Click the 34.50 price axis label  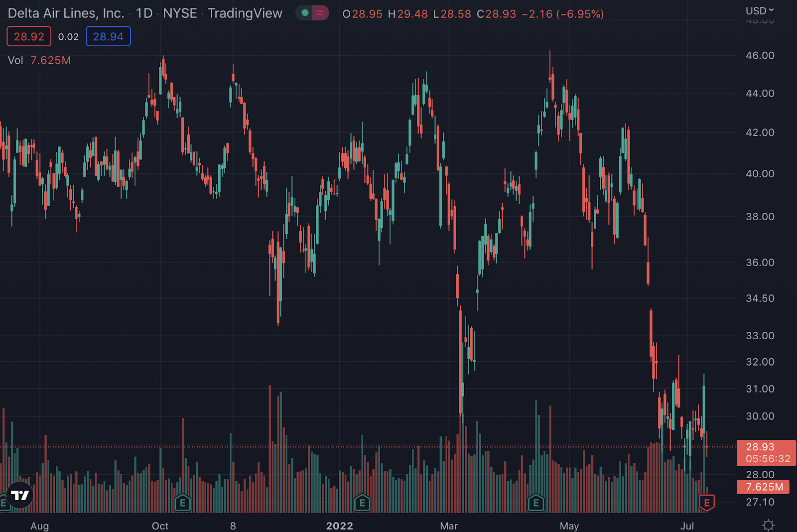(x=760, y=298)
